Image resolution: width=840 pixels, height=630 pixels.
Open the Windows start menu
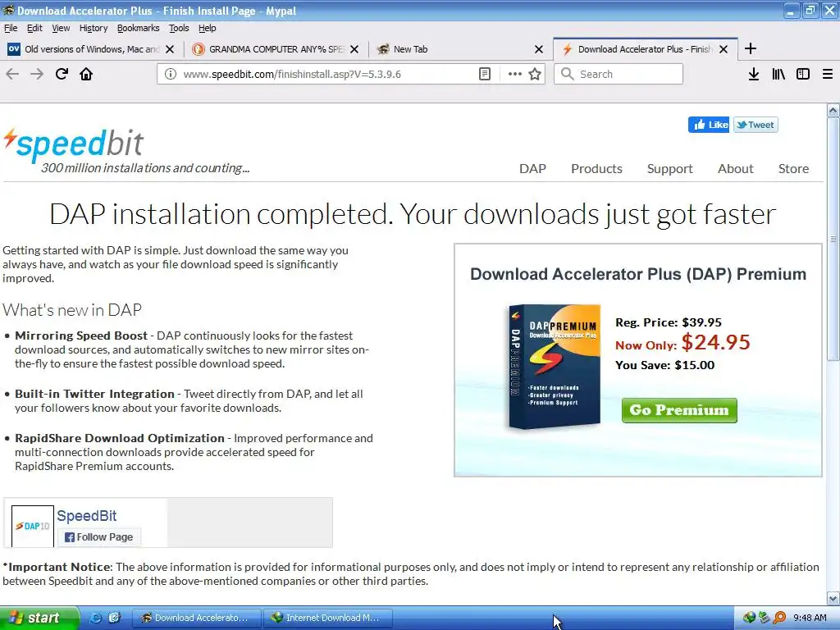tap(39, 618)
